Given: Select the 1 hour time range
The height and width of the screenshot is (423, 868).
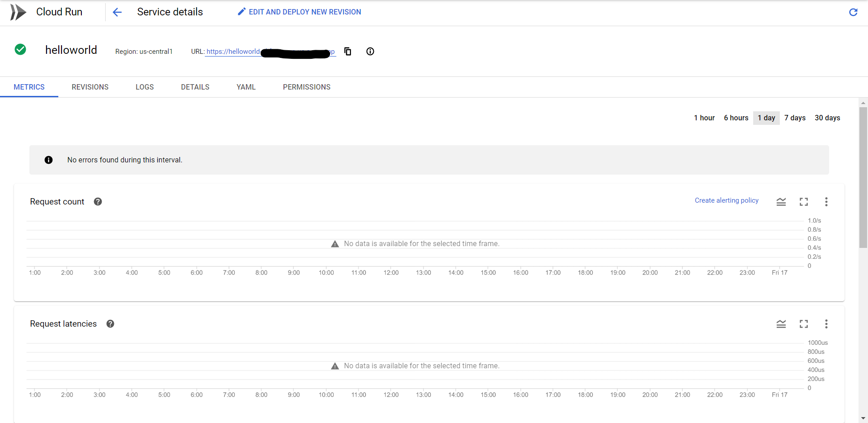Looking at the screenshot, I should (x=704, y=118).
